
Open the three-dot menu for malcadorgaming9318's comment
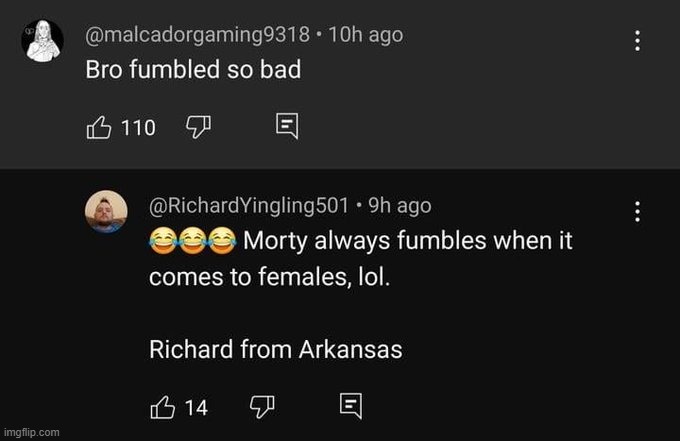click(636, 41)
